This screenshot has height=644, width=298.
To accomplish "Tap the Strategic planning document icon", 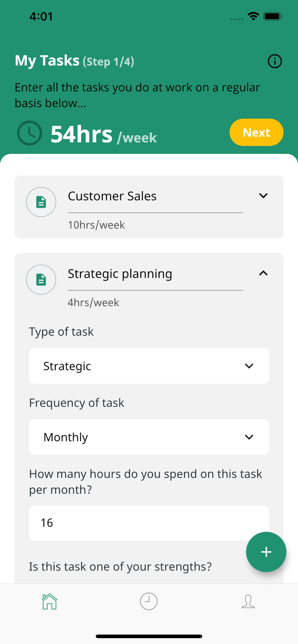I will (x=41, y=279).
